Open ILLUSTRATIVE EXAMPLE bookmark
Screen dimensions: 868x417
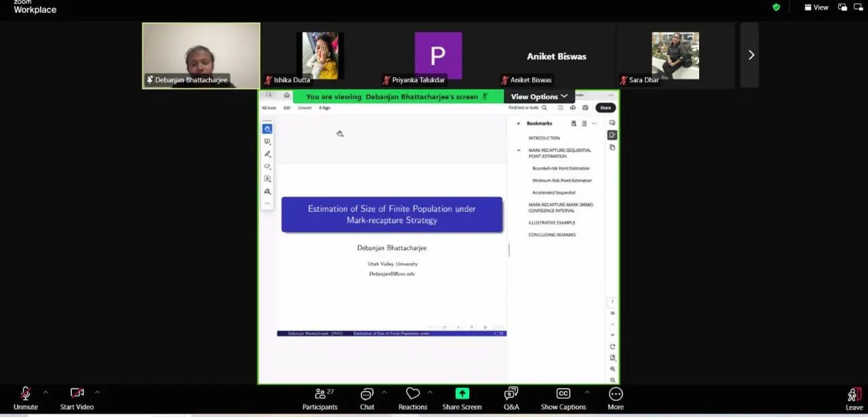click(552, 222)
